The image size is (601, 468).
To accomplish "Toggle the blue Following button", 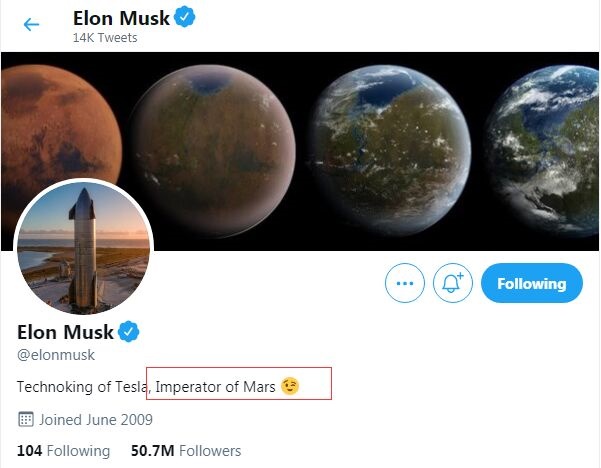I will click(x=531, y=283).
